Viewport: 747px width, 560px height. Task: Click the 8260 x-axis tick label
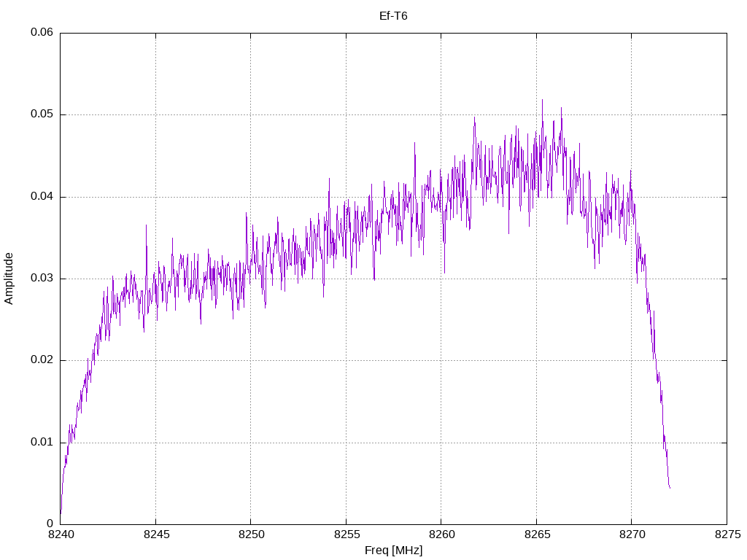(442, 534)
